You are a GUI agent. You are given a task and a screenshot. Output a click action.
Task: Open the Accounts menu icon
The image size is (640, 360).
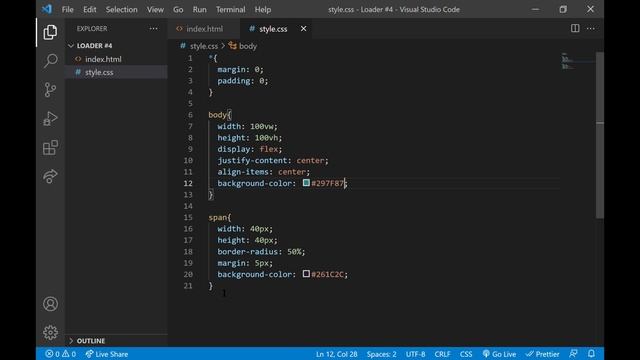coord(50,304)
